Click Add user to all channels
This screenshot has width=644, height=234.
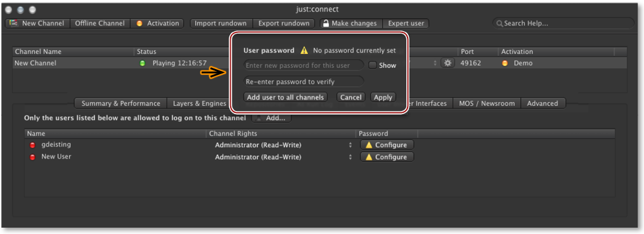286,98
